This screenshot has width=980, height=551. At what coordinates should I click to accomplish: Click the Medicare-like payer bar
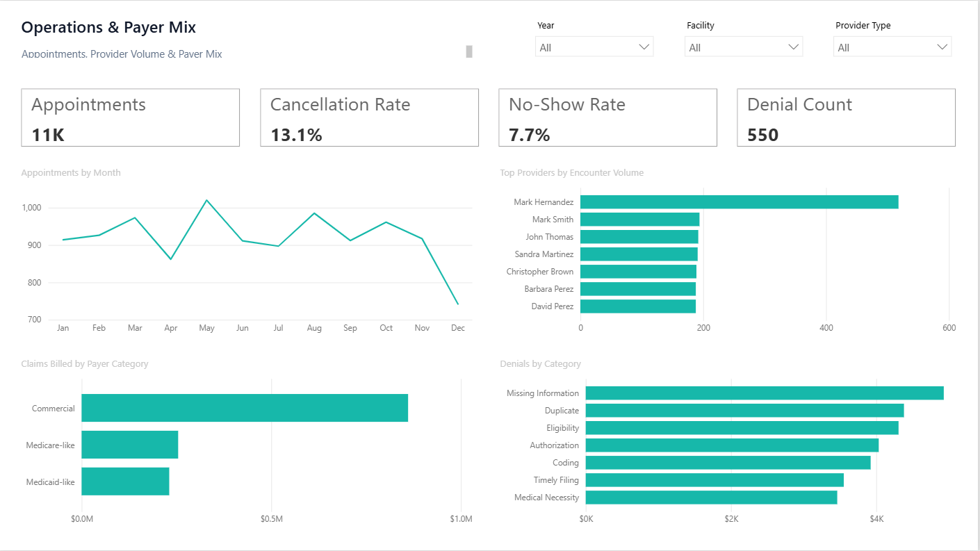coord(130,445)
